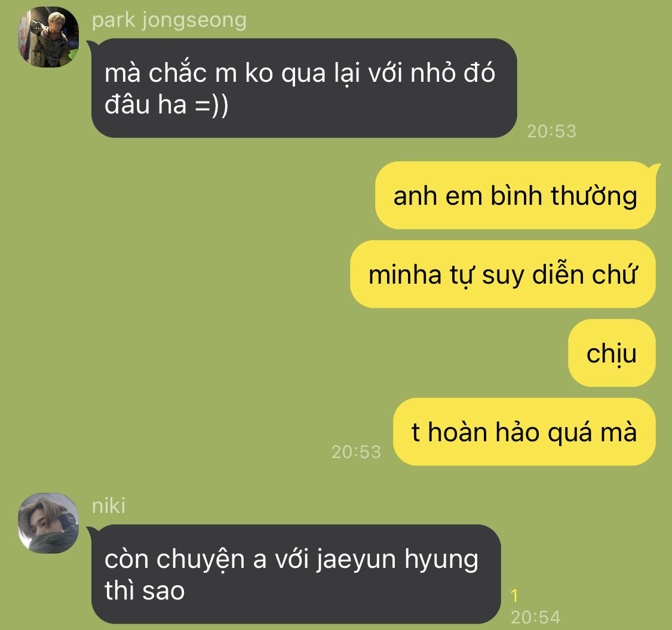672x630 pixels.
Task: Open niki's profile avatar
Action: tap(48, 523)
